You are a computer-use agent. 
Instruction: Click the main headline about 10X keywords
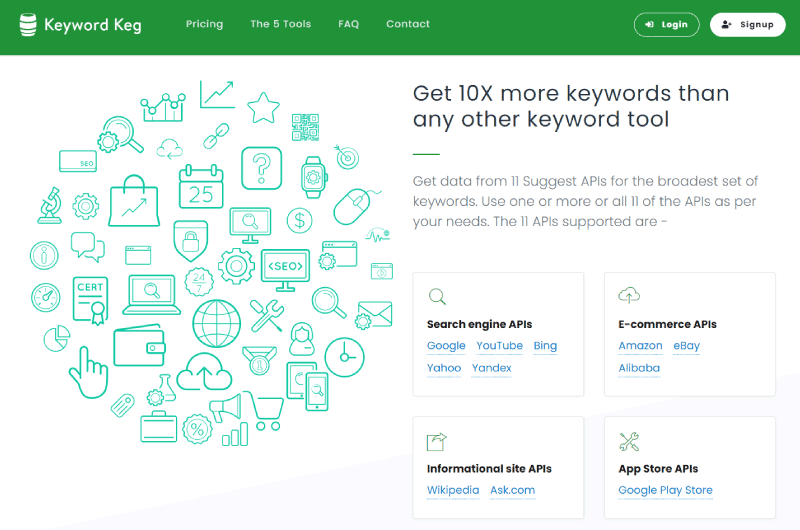[x=571, y=106]
